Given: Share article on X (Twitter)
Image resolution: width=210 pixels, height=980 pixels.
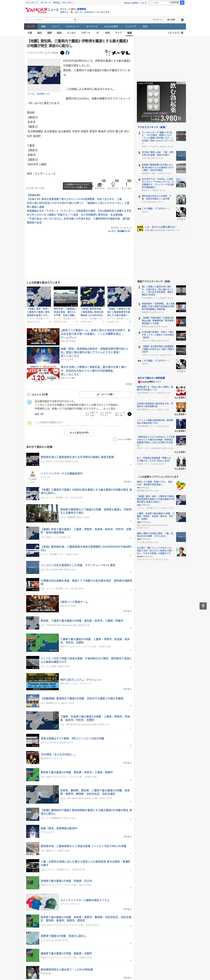Looking at the screenshot, I should pos(62,53).
